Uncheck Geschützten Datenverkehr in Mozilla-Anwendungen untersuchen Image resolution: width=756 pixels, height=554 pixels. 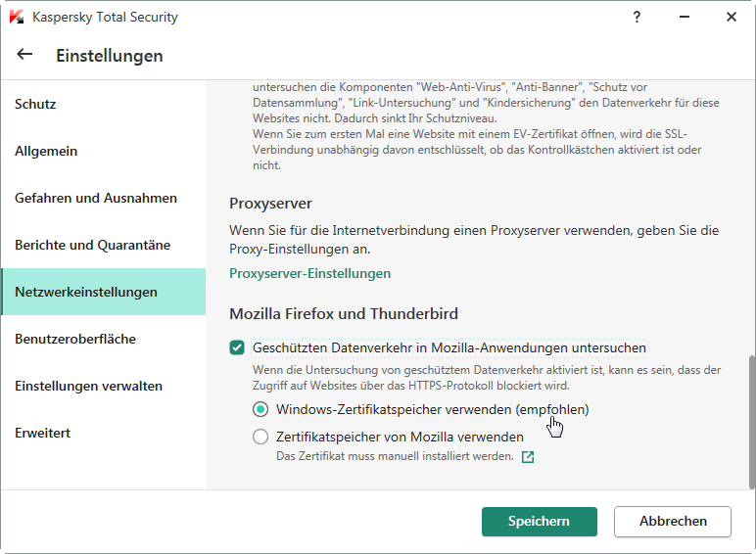pos(237,347)
